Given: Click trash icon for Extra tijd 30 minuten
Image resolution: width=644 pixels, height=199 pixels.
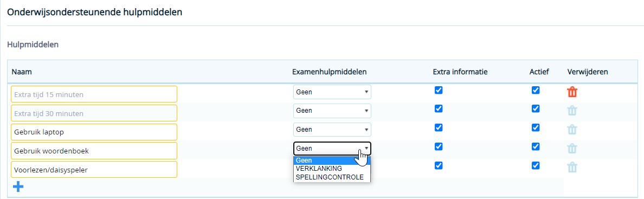Looking at the screenshot, I should pos(572,111).
